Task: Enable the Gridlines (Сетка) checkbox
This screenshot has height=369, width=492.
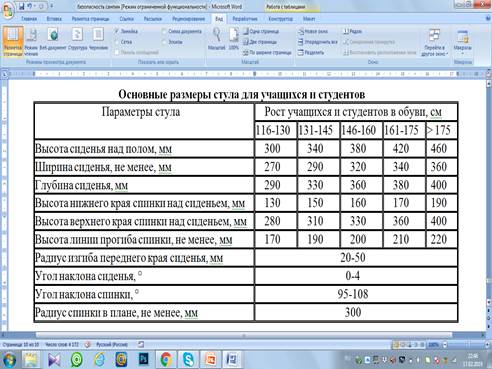Action: [117, 42]
